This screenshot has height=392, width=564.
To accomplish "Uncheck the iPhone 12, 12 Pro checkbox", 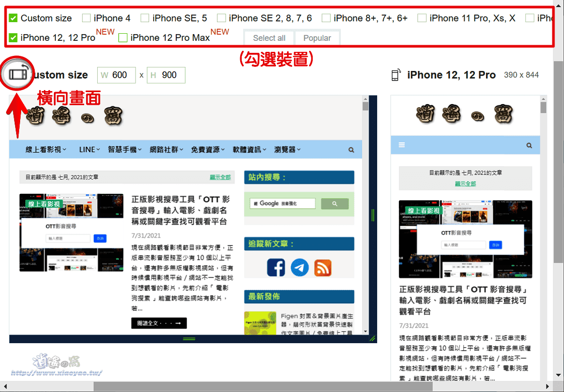I will (13, 37).
